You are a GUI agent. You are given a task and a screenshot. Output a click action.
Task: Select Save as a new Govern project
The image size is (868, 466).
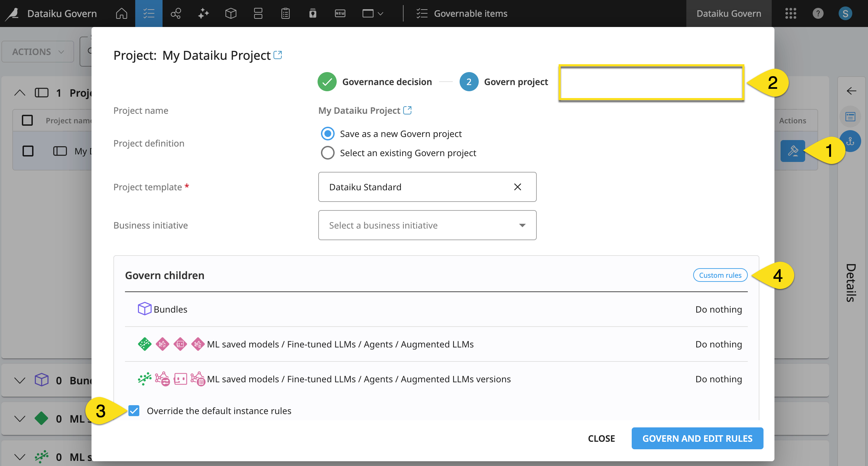pos(328,134)
